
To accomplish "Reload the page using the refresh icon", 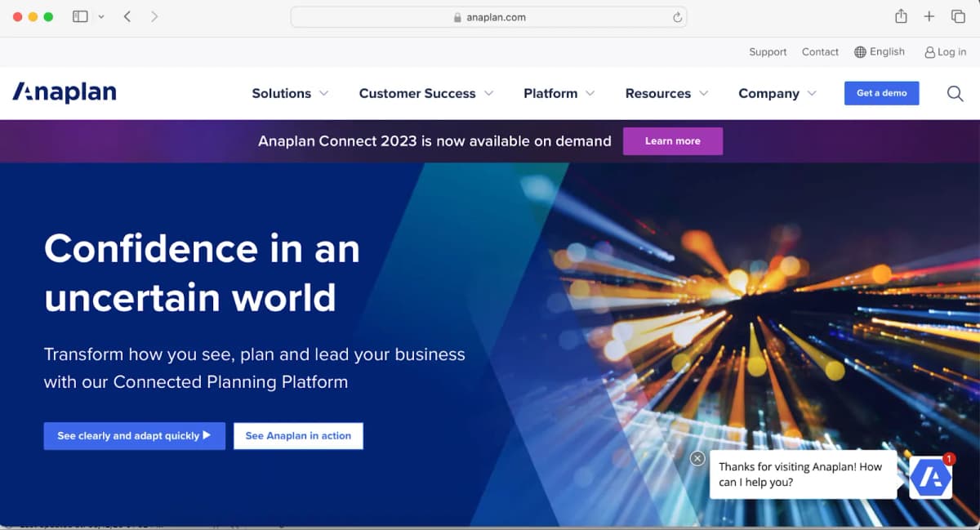I will tap(677, 17).
